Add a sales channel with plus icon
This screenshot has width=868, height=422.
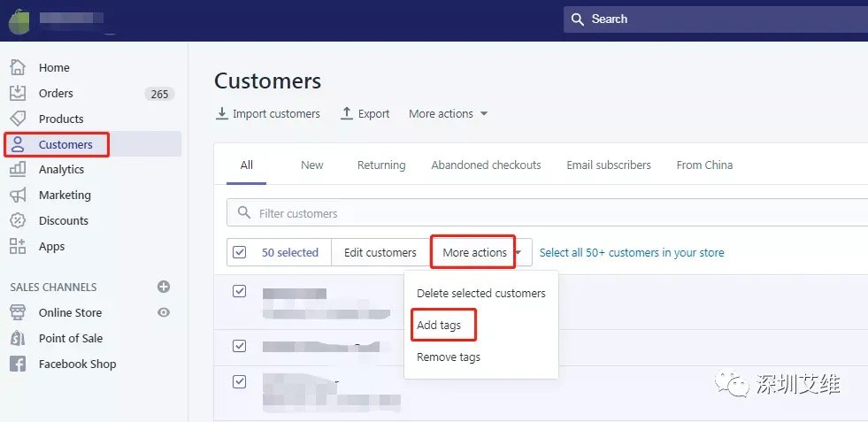tap(164, 287)
